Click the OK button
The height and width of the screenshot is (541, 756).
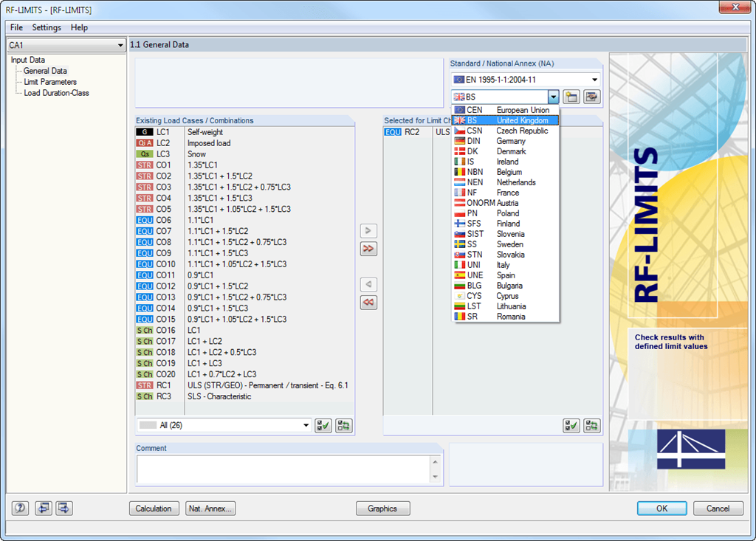(x=662, y=509)
